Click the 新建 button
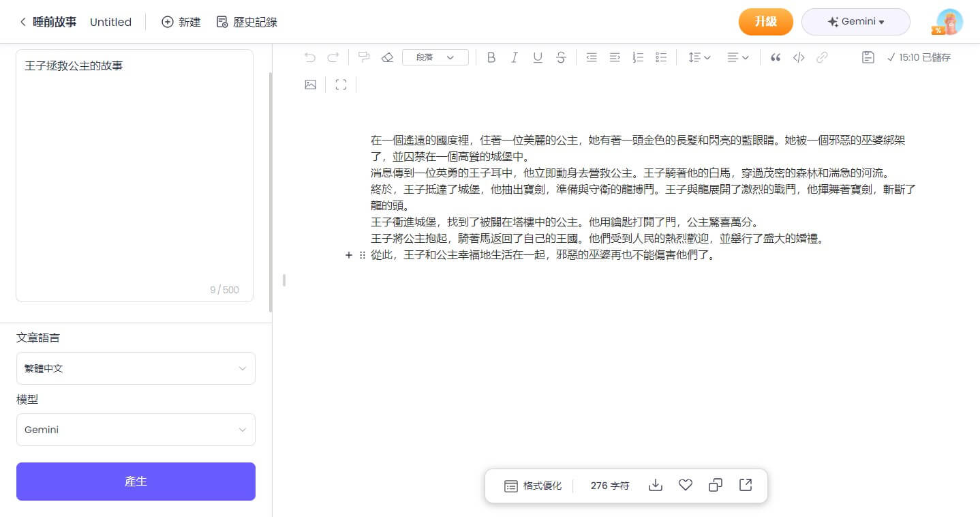 pos(181,22)
